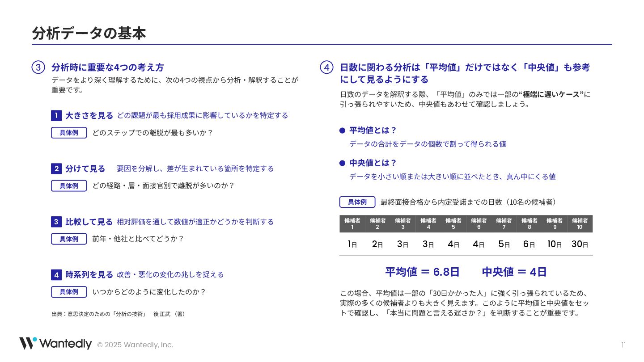Click the question どのステップでの離脱が最も多いか？
644x362 pixels.
click(x=153, y=133)
